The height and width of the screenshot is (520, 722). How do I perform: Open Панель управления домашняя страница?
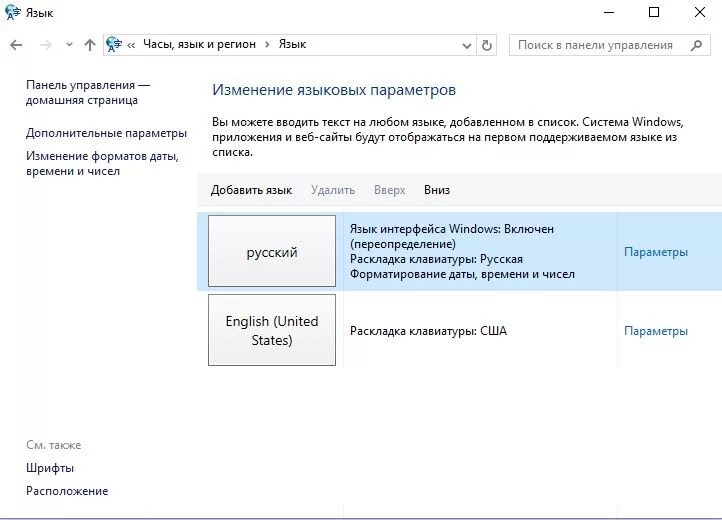coord(88,93)
